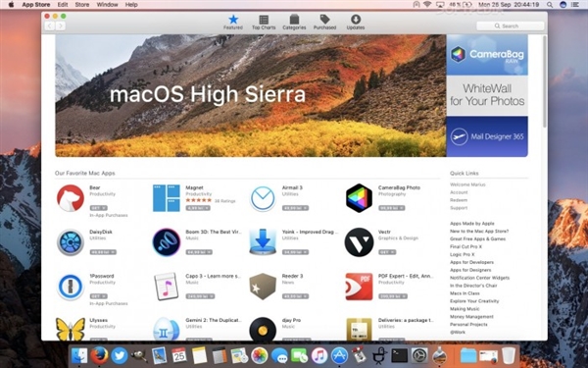Switch to Top Charts tab
Viewport: 588px width, 368px height.
coord(264,23)
